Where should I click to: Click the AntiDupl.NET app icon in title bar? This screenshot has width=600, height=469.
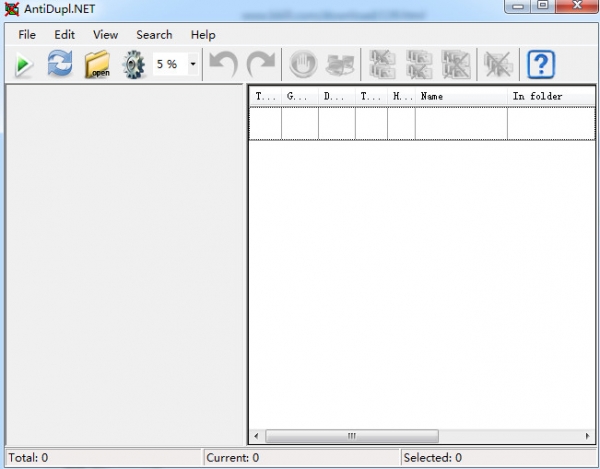tap(11, 9)
